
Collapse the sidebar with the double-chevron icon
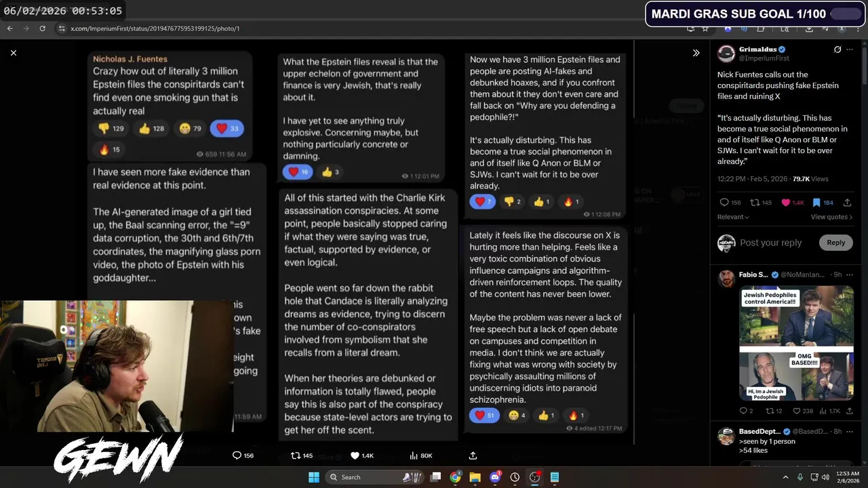pyautogui.click(x=696, y=53)
